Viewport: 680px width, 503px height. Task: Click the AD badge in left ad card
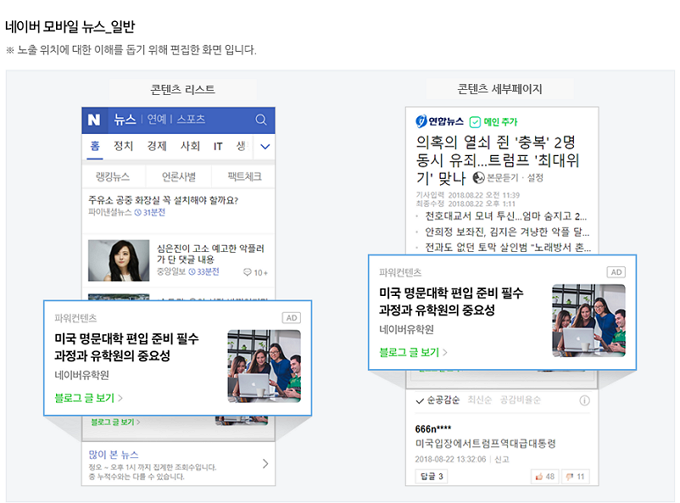point(291,318)
